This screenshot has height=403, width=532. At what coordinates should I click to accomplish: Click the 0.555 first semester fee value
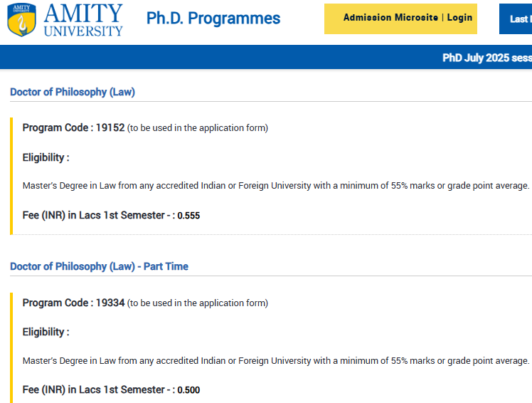pyautogui.click(x=188, y=216)
